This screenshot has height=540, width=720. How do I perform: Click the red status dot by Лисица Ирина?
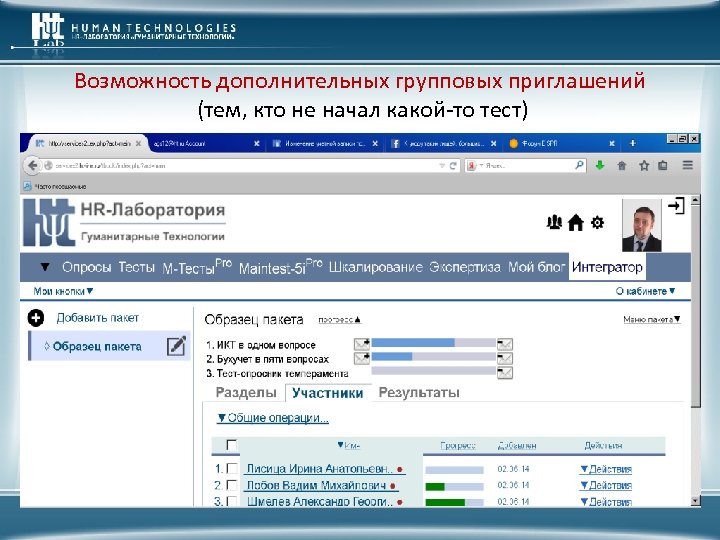coord(400,469)
